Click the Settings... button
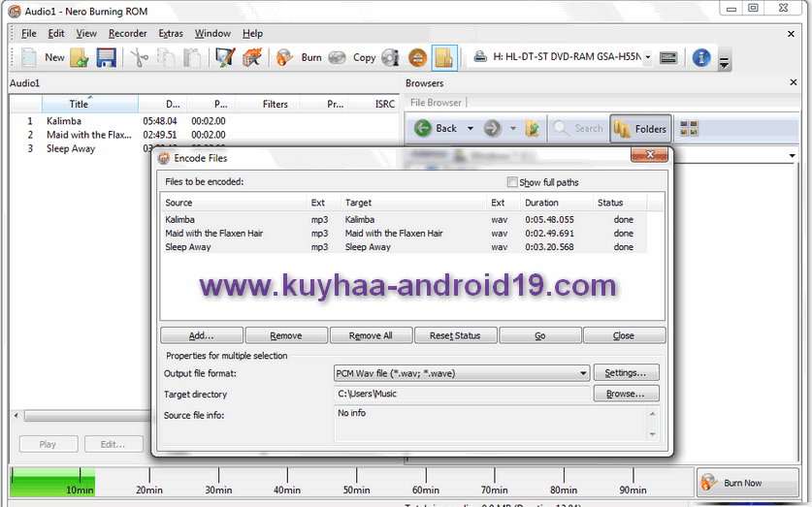Screen dimensions: 812x507 click(626, 372)
